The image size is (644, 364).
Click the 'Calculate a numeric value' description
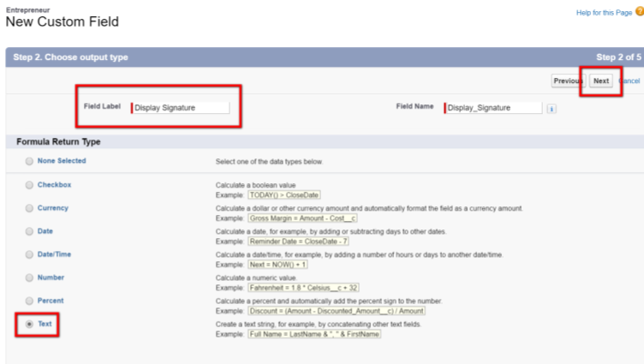click(x=256, y=278)
